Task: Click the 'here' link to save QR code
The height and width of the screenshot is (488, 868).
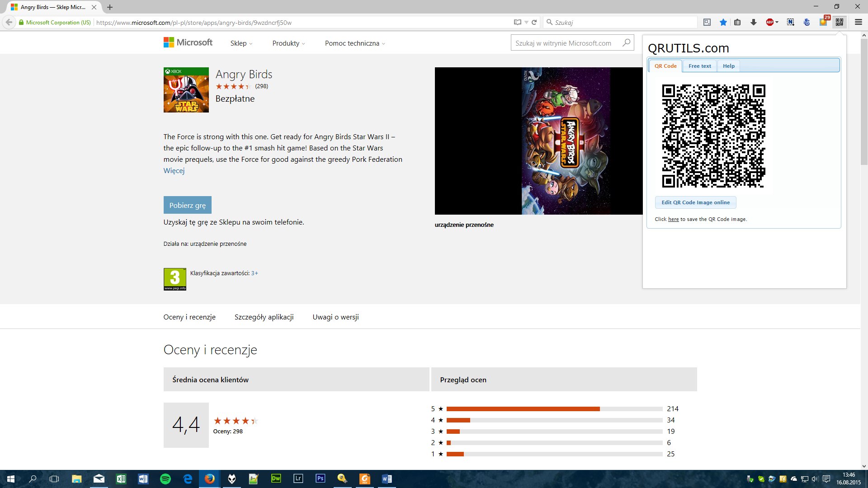Action: [x=673, y=220]
